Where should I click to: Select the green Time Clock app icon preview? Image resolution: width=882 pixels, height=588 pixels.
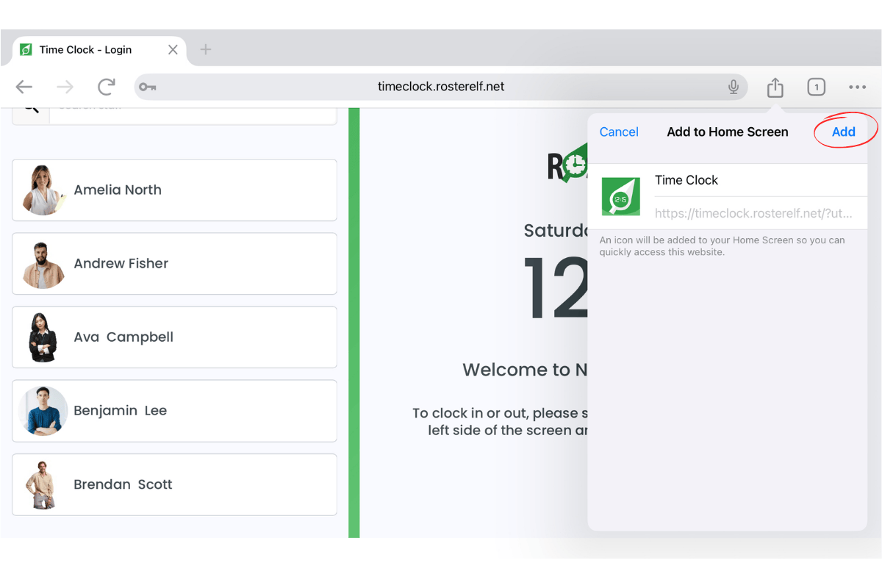click(620, 196)
